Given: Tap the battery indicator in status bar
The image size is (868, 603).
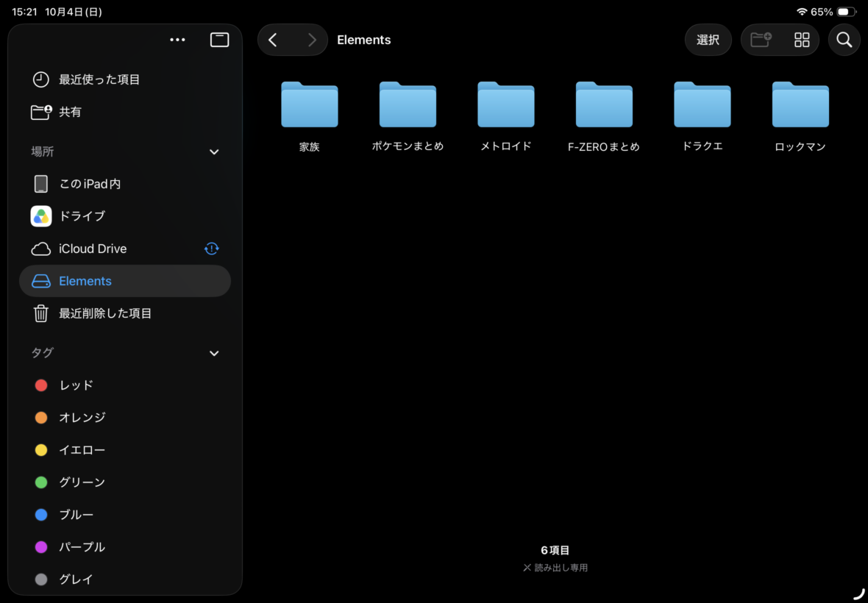Looking at the screenshot, I should [847, 12].
